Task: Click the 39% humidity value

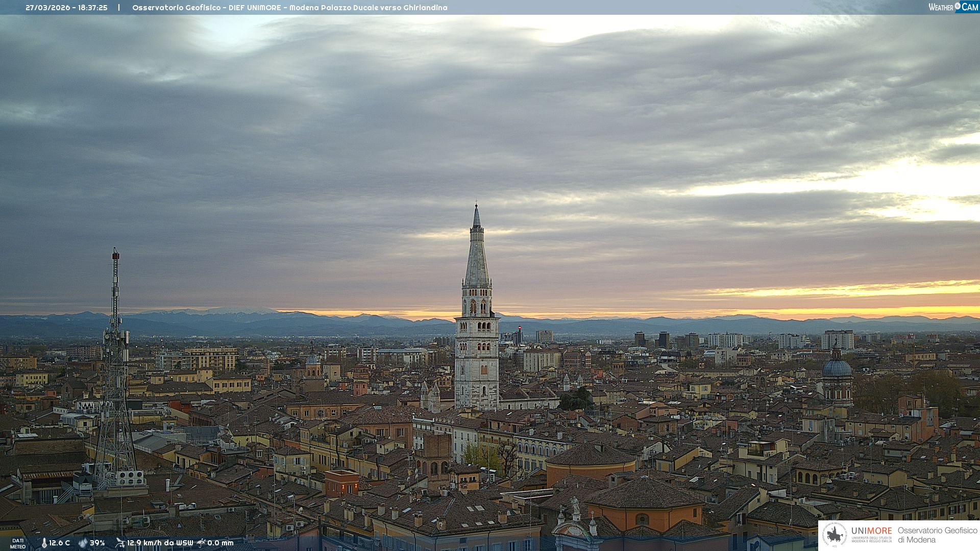Action: (97, 543)
